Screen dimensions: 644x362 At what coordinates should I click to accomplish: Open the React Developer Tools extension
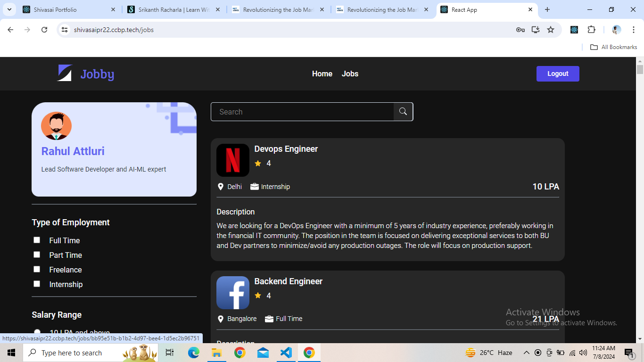[574, 30]
